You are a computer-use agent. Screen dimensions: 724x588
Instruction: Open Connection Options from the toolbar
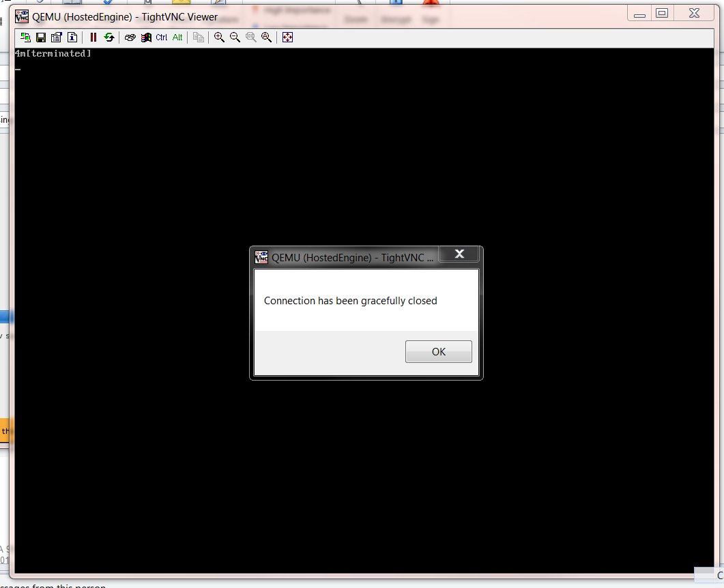[x=56, y=38]
